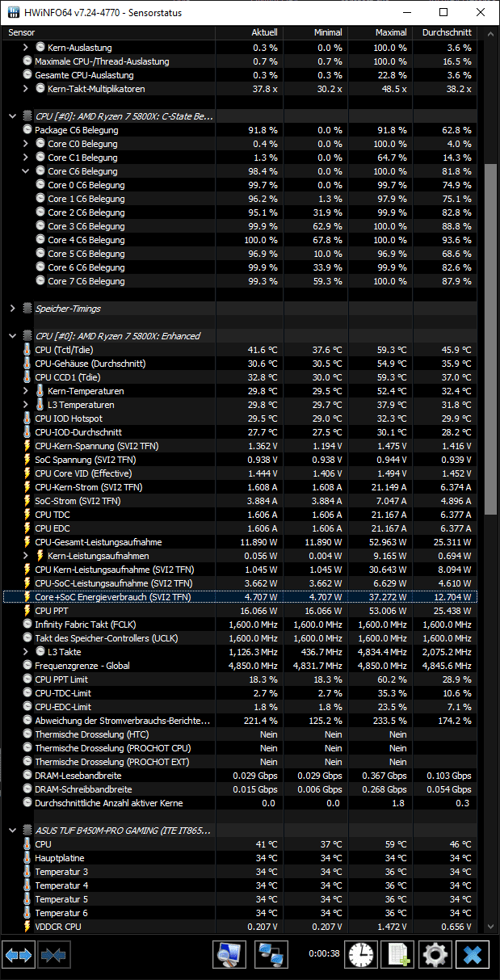Click the Durchschnitt column header
Image resolution: width=500 pixels, height=980 pixels.
point(447,32)
